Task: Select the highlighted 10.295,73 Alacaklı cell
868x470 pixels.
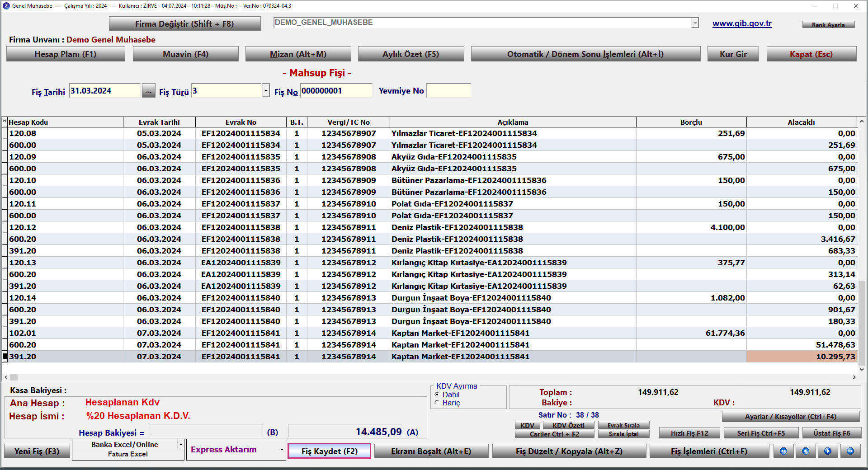Action: [x=802, y=357]
